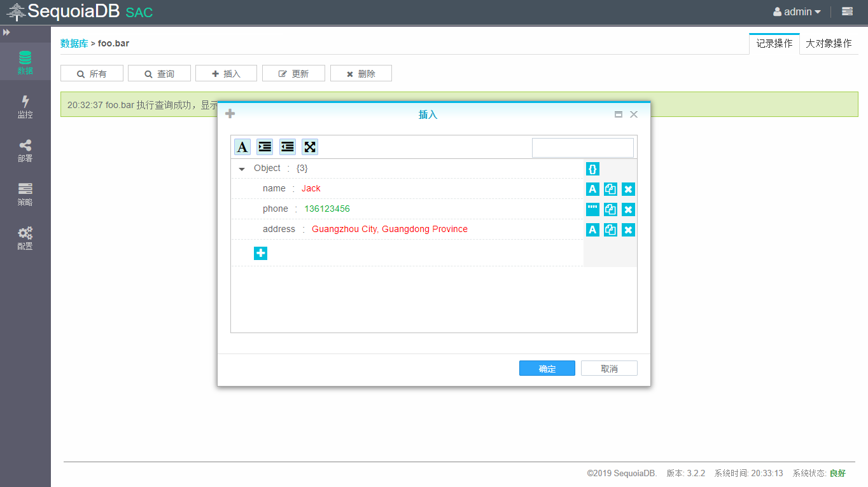Image resolution: width=868 pixels, height=487 pixels.
Task: Click the increase indent toolbar icon
Action: 265,147
